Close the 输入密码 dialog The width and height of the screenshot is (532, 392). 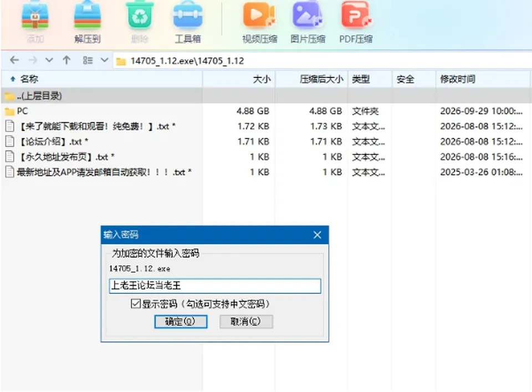coord(317,235)
